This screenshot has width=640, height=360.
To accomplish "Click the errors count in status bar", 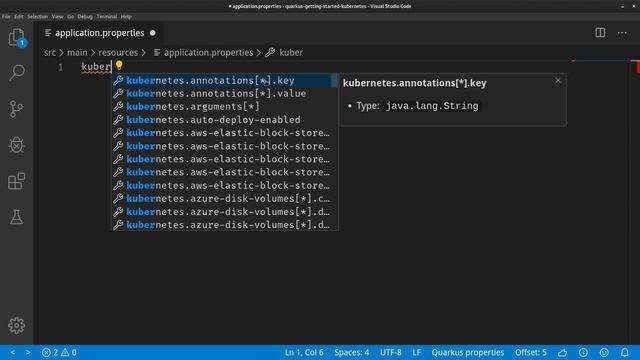I will (x=50, y=352).
